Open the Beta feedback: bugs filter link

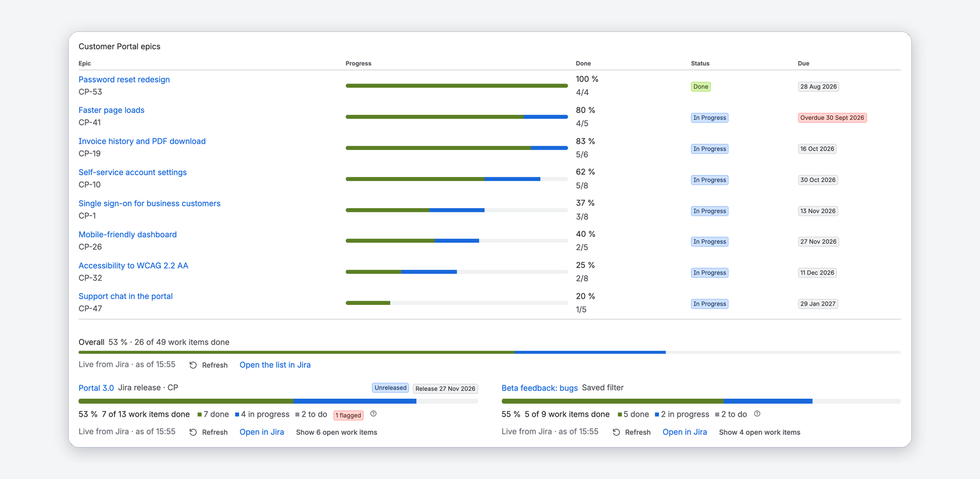point(540,388)
